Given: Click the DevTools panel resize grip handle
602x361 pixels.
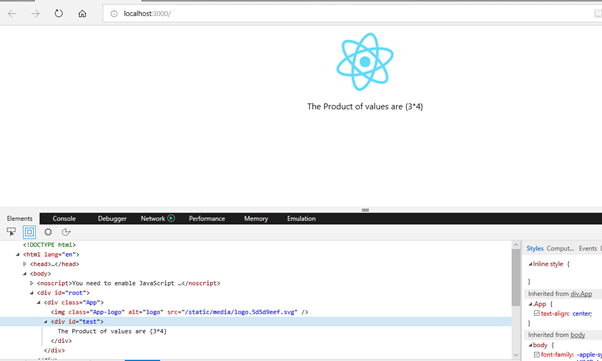Looking at the screenshot, I should [365, 210].
